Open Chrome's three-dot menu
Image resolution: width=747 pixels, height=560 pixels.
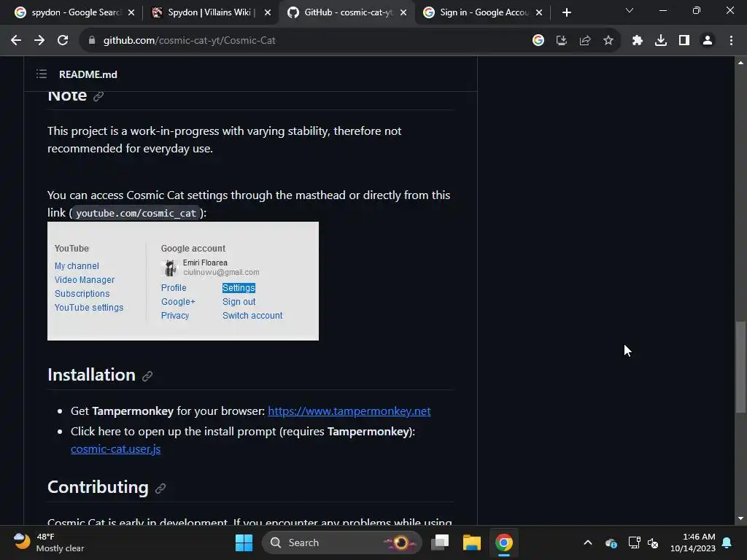[x=731, y=41]
